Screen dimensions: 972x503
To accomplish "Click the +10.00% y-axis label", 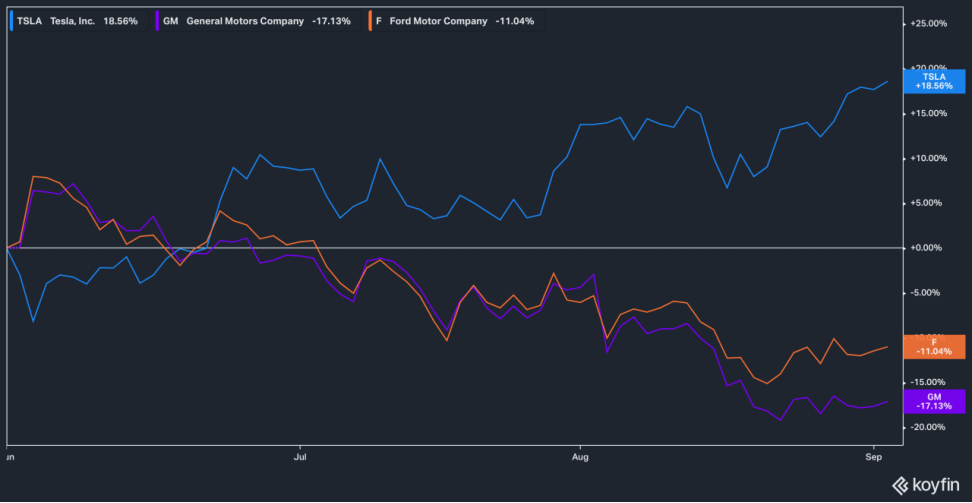I will (928, 158).
